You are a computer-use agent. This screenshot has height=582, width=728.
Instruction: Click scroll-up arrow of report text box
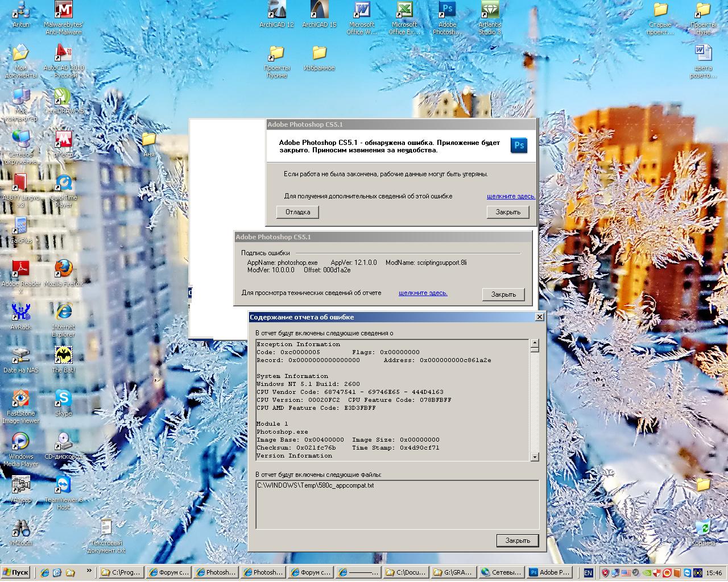[x=535, y=343]
